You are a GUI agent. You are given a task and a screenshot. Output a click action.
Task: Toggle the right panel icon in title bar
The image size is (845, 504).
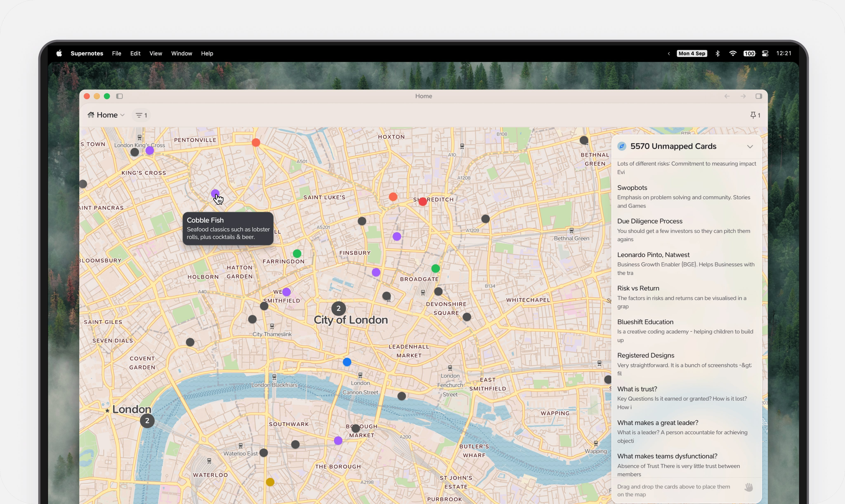click(x=759, y=96)
